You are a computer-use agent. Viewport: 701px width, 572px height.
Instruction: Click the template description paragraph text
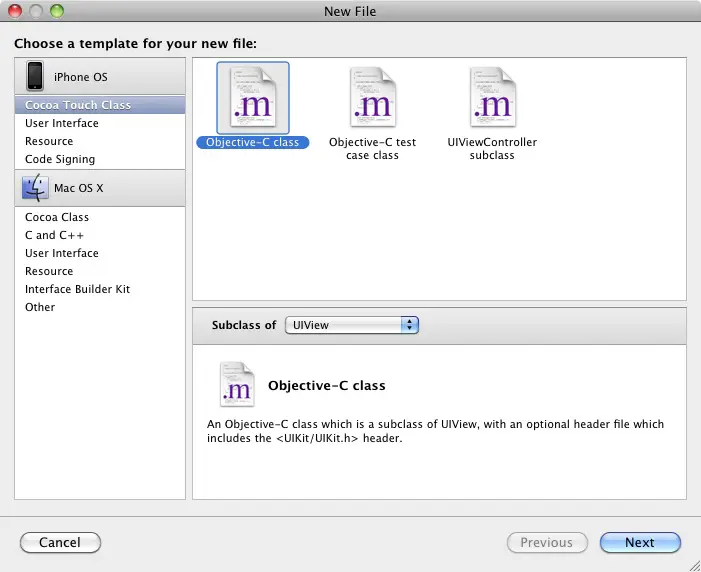[x=435, y=431]
